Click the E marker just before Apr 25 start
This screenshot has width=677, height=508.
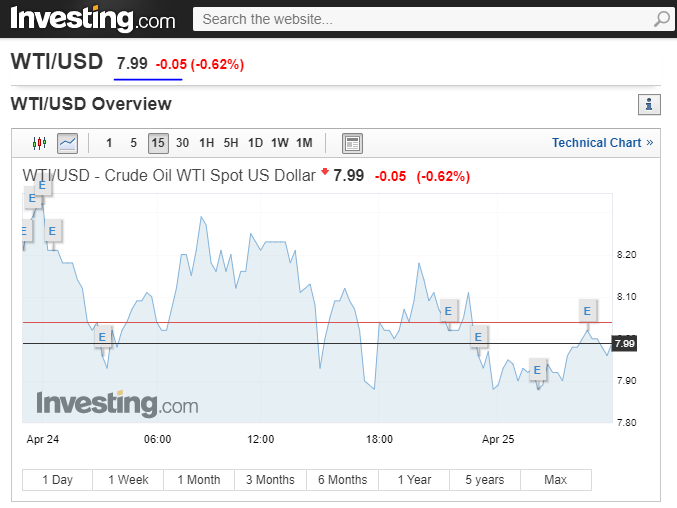[478, 337]
